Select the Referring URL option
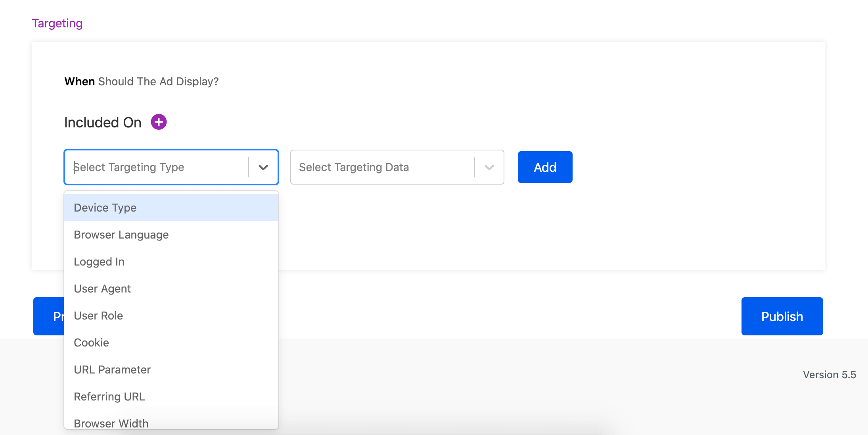This screenshot has width=868, height=435. click(109, 397)
